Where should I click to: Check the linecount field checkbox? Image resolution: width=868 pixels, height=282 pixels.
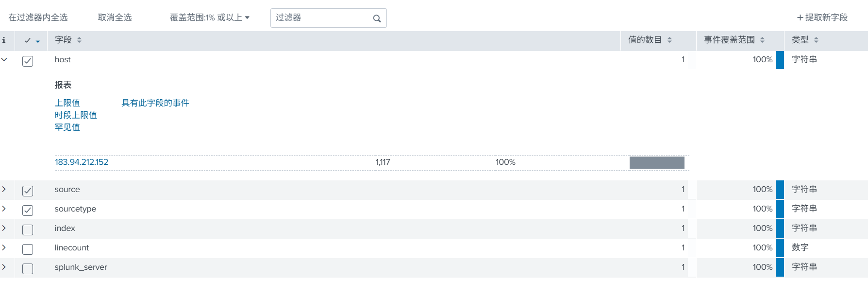coord(28,249)
